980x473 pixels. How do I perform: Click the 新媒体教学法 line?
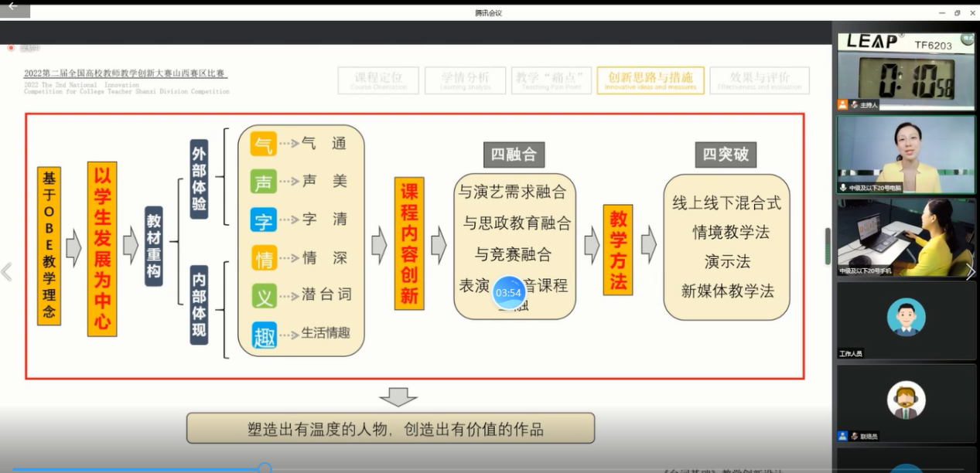pos(727,291)
